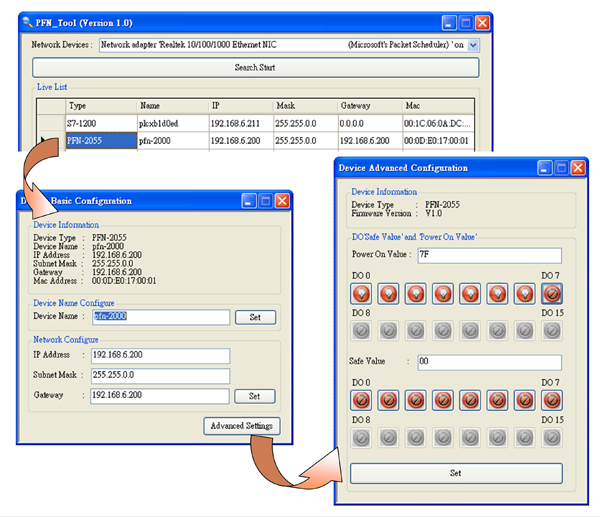600x517 pixels.
Task: Toggle Safe Value DO 1 output icon
Action: click(388, 400)
